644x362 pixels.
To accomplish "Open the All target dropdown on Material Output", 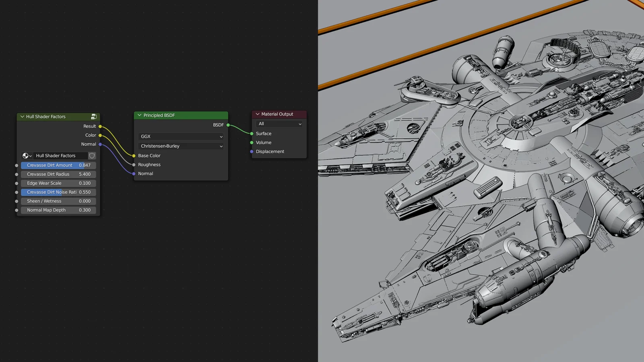I will [279, 123].
